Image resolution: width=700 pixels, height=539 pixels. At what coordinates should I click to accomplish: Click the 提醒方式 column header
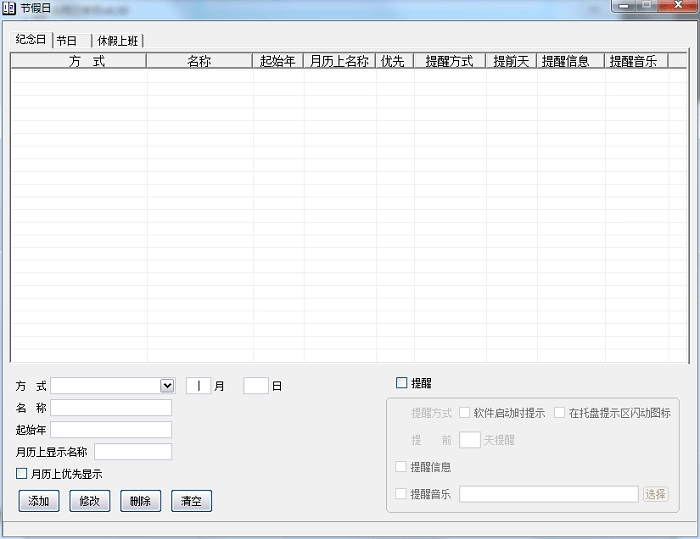click(x=449, y=61)
